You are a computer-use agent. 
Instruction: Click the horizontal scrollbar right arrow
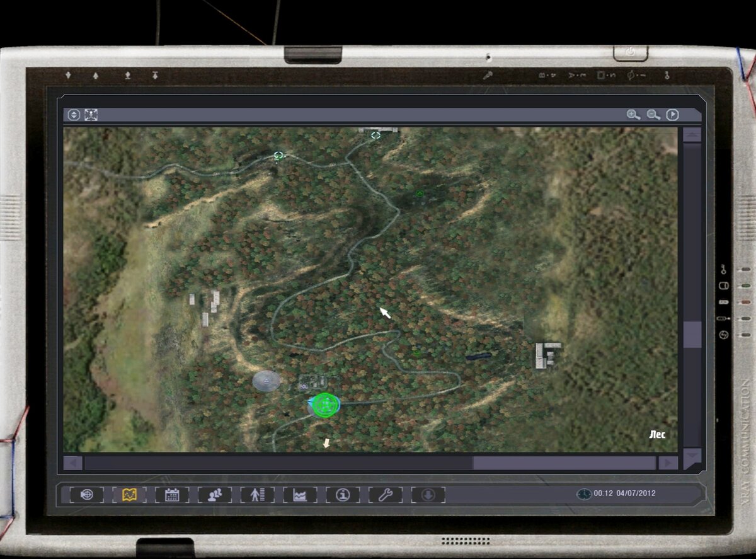[x=668, y=463]
